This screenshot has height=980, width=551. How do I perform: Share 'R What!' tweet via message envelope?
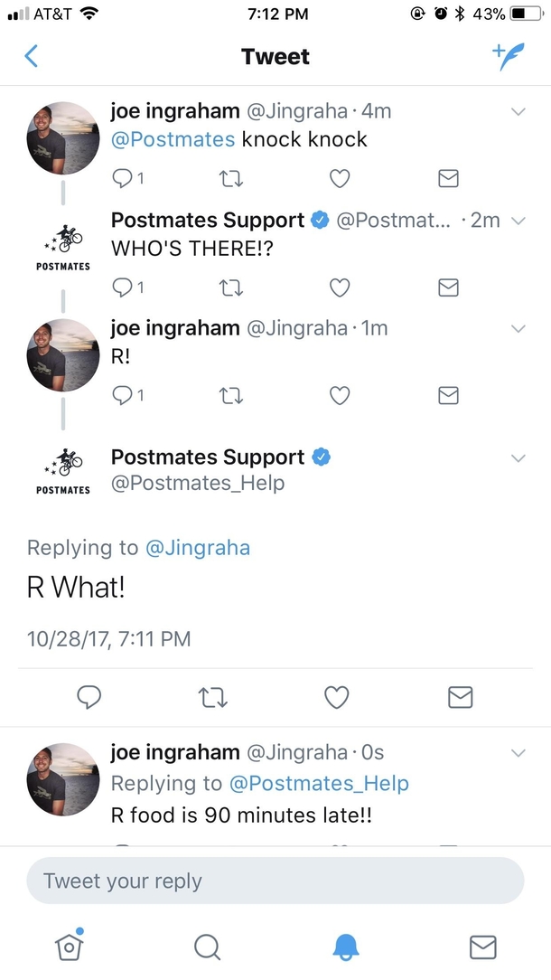tap(461, 697)
